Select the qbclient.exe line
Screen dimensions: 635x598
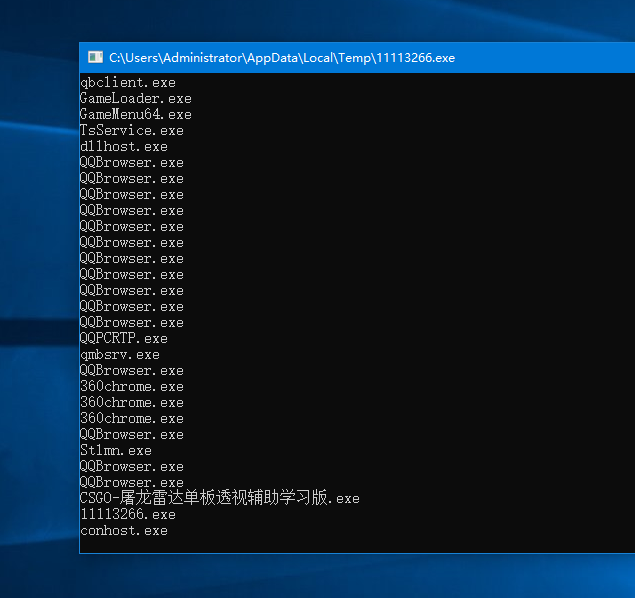coord(128,83)
